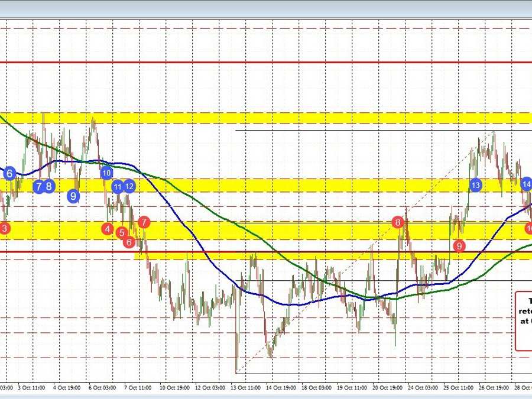532x399 pixels.
Task: Select the red circle marker numbered 4
Action: point(107,228)
